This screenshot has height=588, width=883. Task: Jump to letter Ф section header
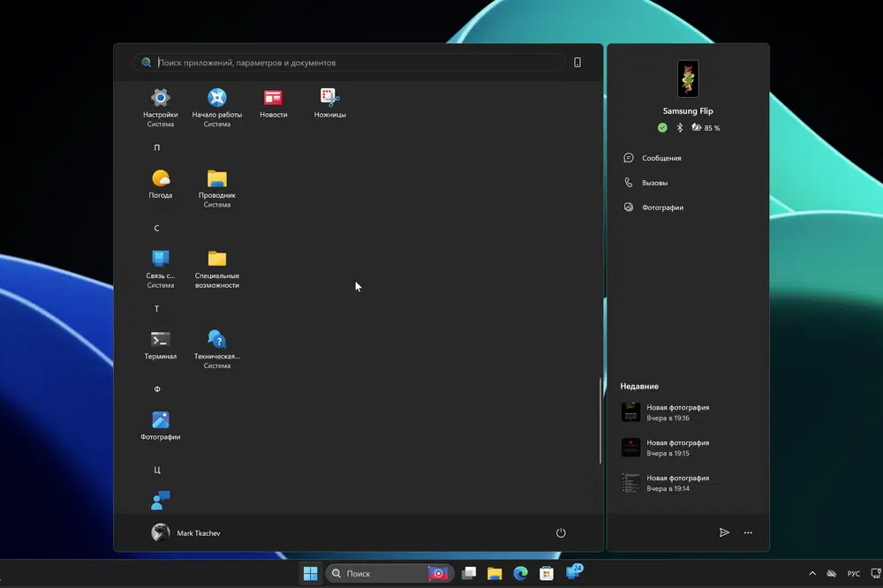(x=157, y=389)
